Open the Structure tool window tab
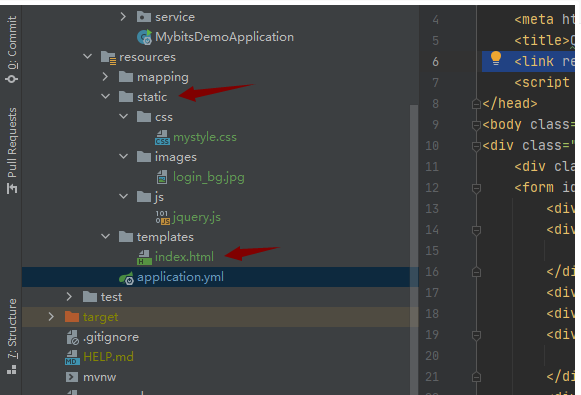The width and height of the screenshot is (581, 395). tap(12, 336)
